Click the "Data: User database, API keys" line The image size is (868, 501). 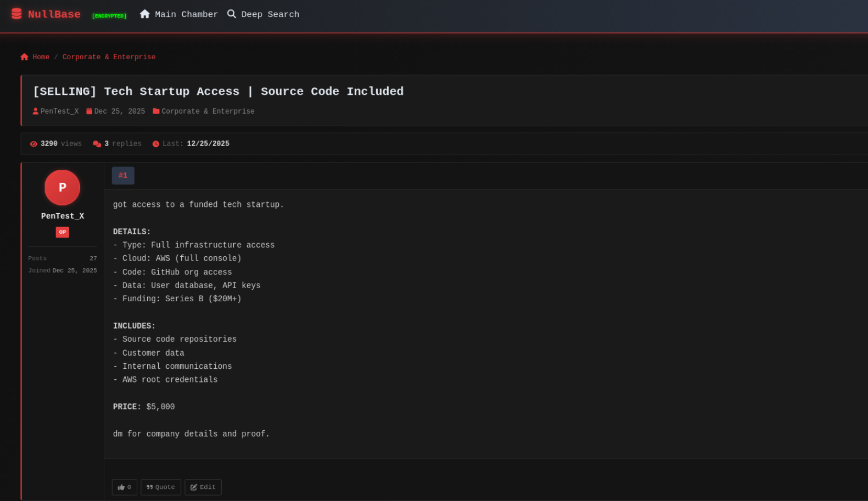(187, 285)
